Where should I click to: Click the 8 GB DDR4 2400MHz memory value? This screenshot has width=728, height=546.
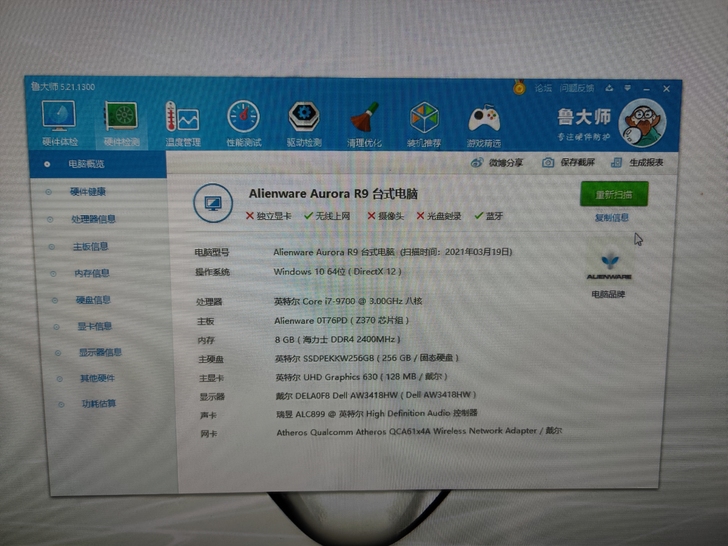338,339
